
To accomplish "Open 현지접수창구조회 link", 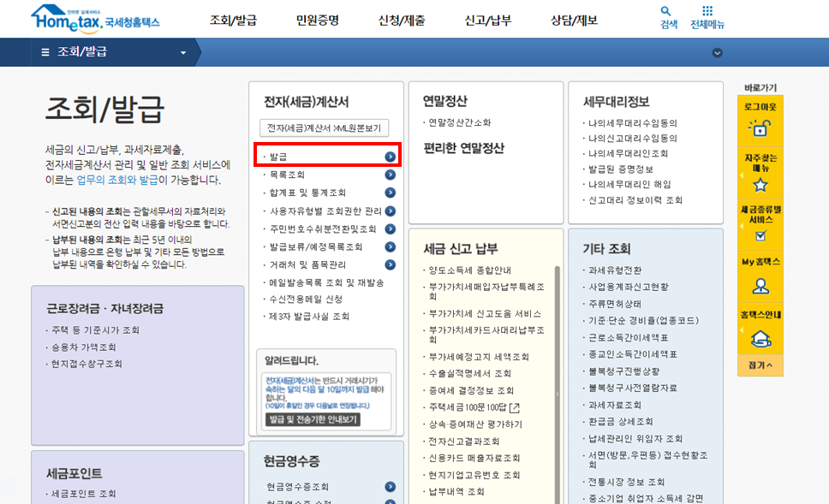I will (x=86, y=364).
